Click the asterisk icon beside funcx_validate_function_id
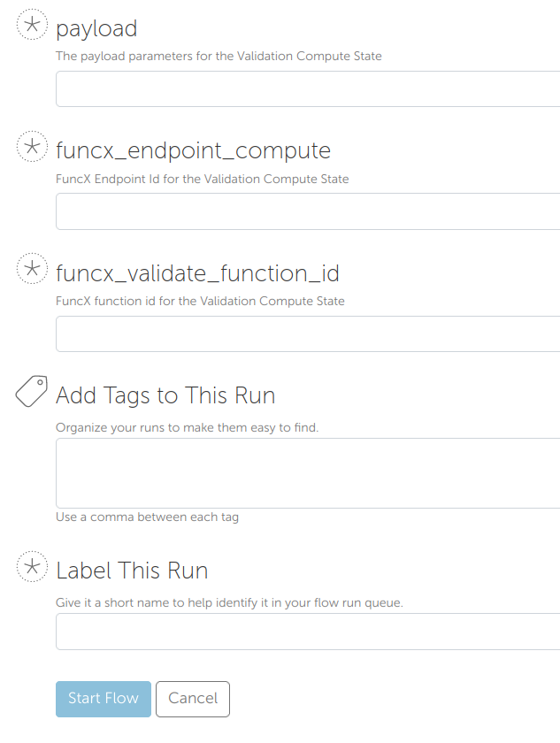Viewport: 560px width, 743px height. click(x=32, y=269)
